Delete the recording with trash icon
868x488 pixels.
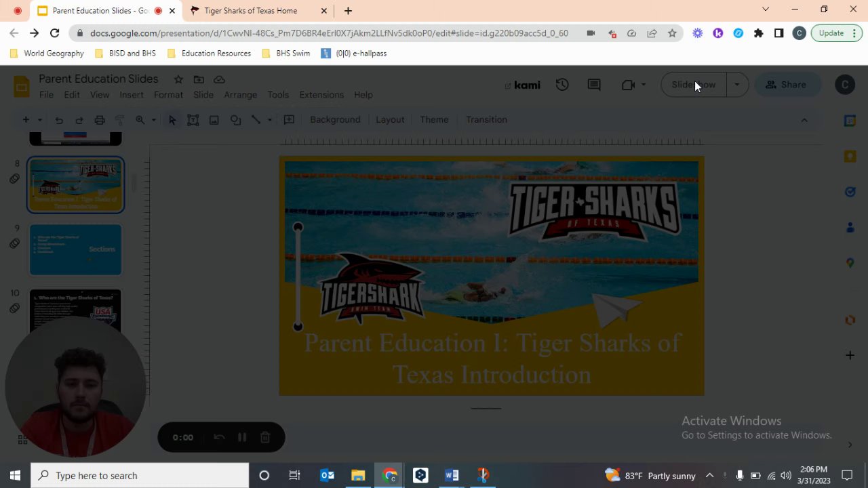265,437
